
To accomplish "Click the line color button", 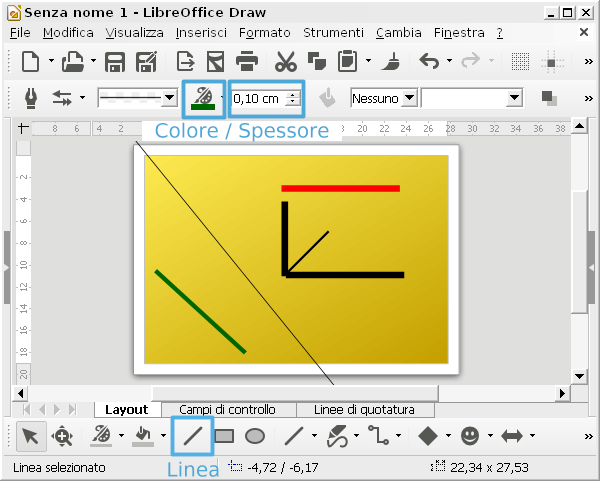I will [x=202, y=98].
